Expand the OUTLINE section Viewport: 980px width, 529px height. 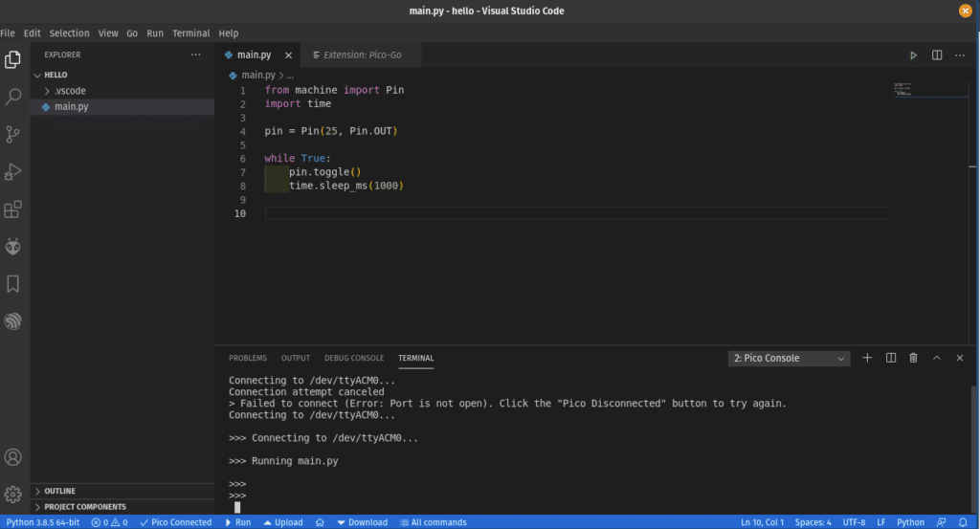pyautogui.click(x=59, y=491)
